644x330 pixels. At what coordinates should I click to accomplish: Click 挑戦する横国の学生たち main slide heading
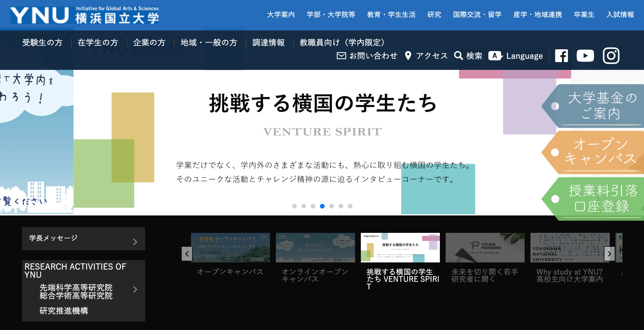click(323, 103)
